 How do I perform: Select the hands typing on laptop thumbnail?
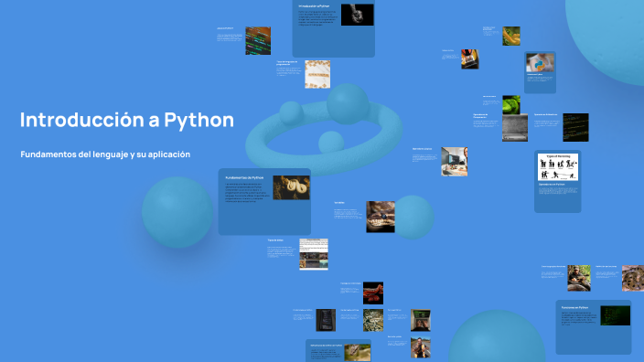421,320
